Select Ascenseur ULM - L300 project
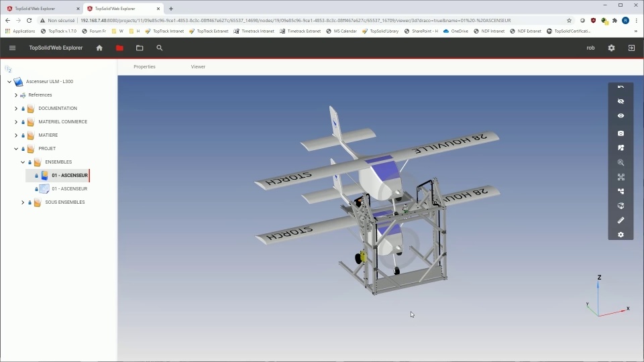This screenshot has width=644, height=362. pos(50,82)
